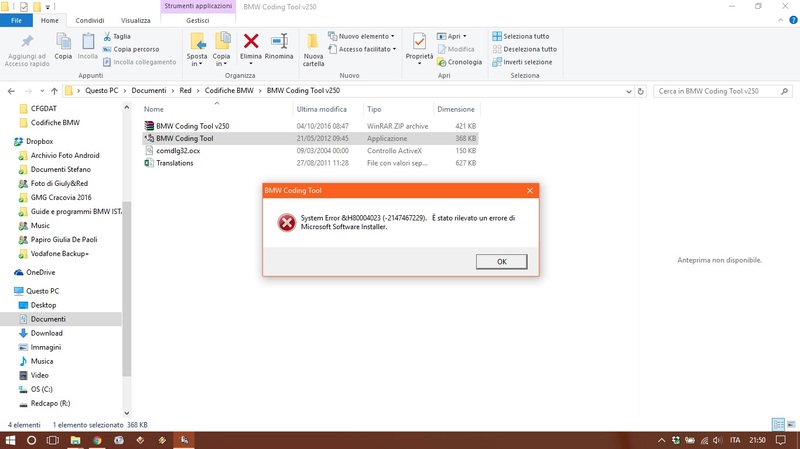
Task: Click the red Elimina icon
Action: point(251,41)
